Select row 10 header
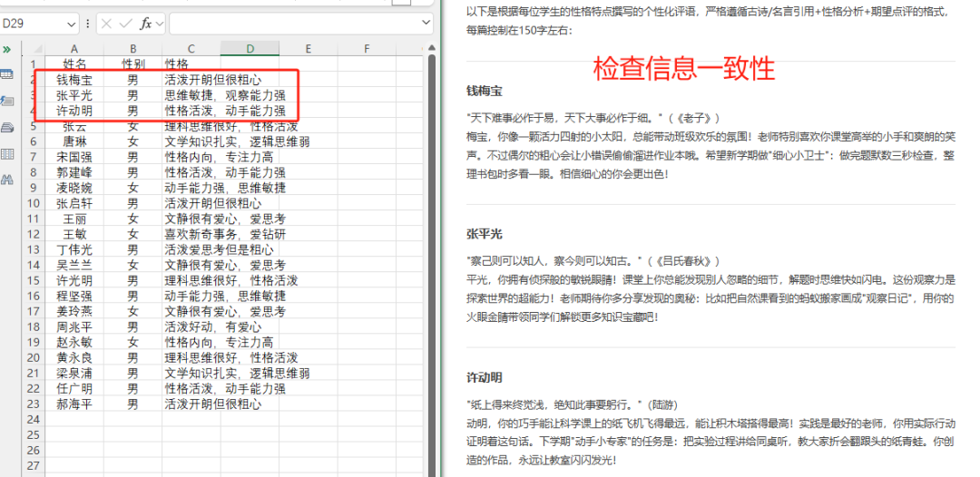Image resolution: width=980 pixels, height=477 pixels. point(34,203)
